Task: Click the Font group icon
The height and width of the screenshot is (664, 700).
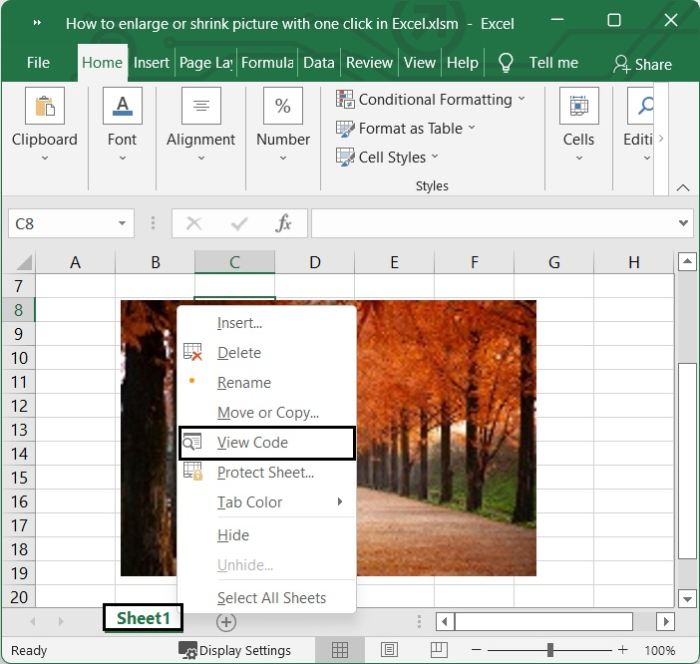Action: (x=122, y=106)
